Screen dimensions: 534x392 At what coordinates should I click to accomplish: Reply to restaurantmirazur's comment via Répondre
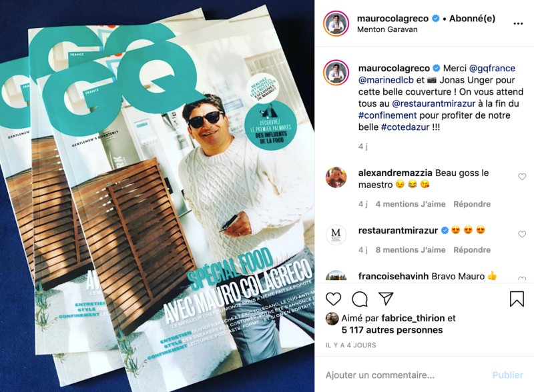[472, 250]
